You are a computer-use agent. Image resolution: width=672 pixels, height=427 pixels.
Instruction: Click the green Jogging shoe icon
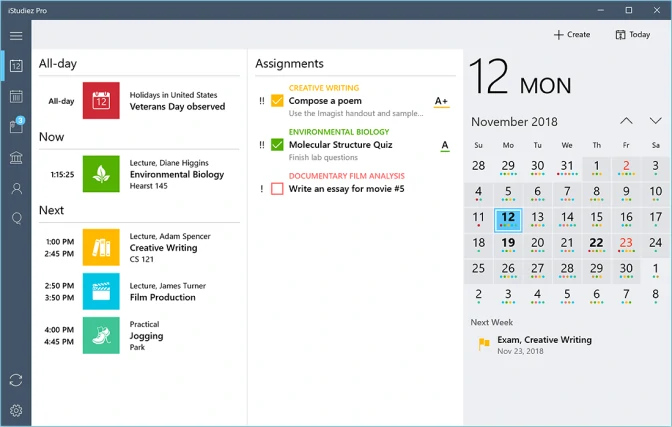tap(101, 335)
